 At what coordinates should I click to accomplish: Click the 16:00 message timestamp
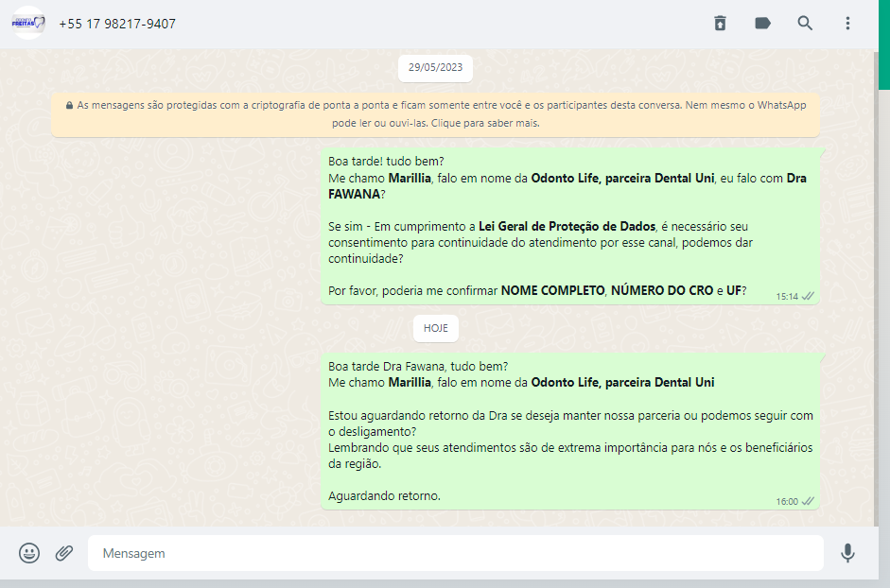click(x=787, y=501)
